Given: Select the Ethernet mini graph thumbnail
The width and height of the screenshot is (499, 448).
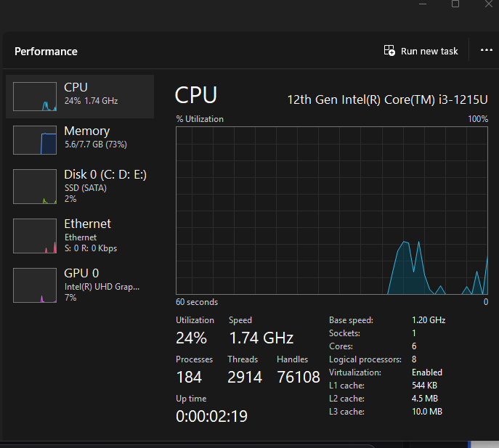Looking at the screenshot, I should click(35, 237).
